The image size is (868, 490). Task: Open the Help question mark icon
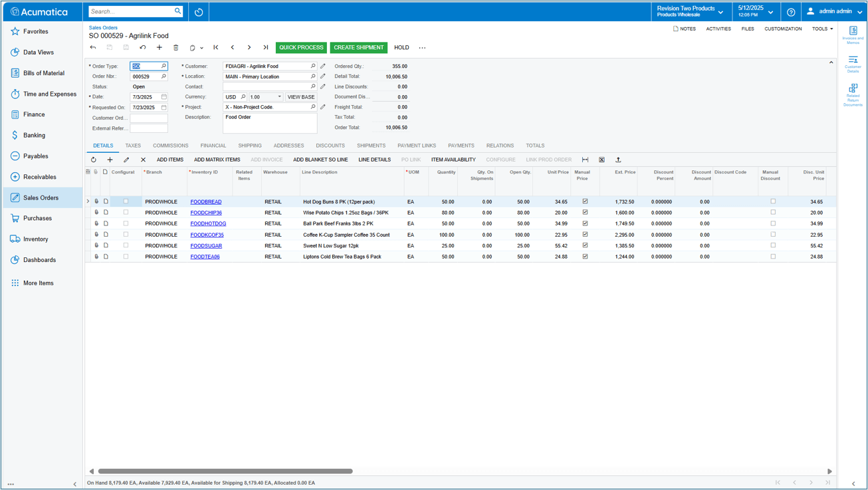click(791, 12)
